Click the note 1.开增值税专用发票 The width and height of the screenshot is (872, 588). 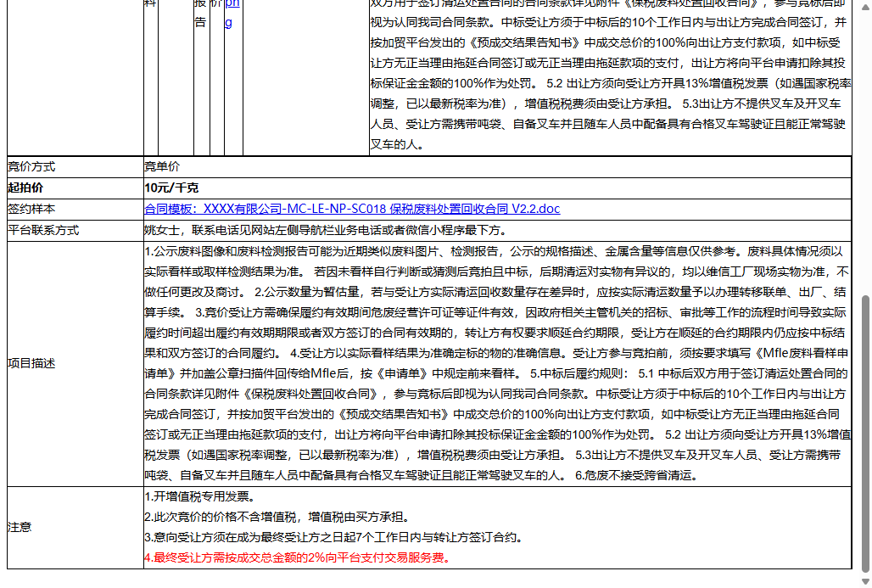200,496
